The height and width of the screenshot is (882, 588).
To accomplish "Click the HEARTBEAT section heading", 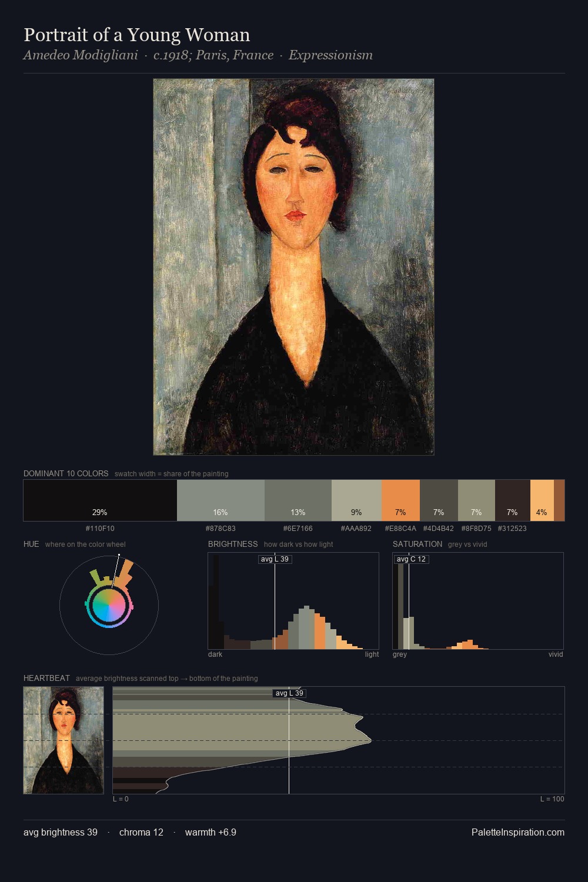I will [x=46, y=678].
